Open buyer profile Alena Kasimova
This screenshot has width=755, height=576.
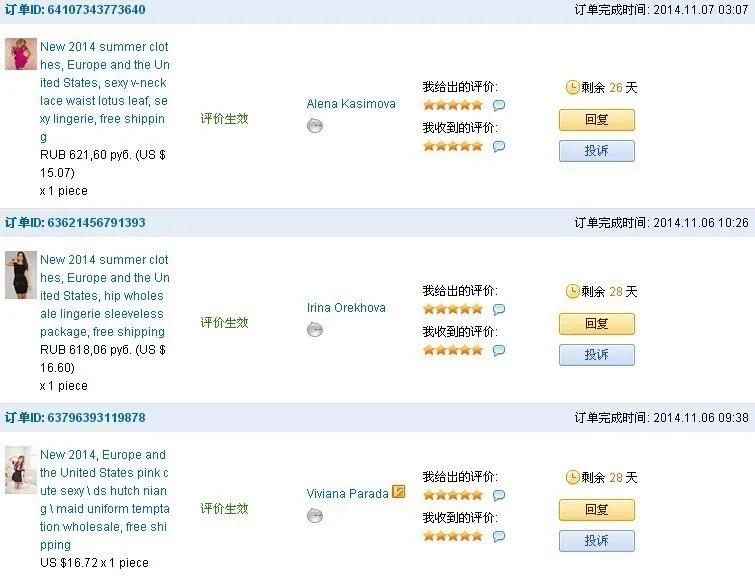tap(351, 104)
